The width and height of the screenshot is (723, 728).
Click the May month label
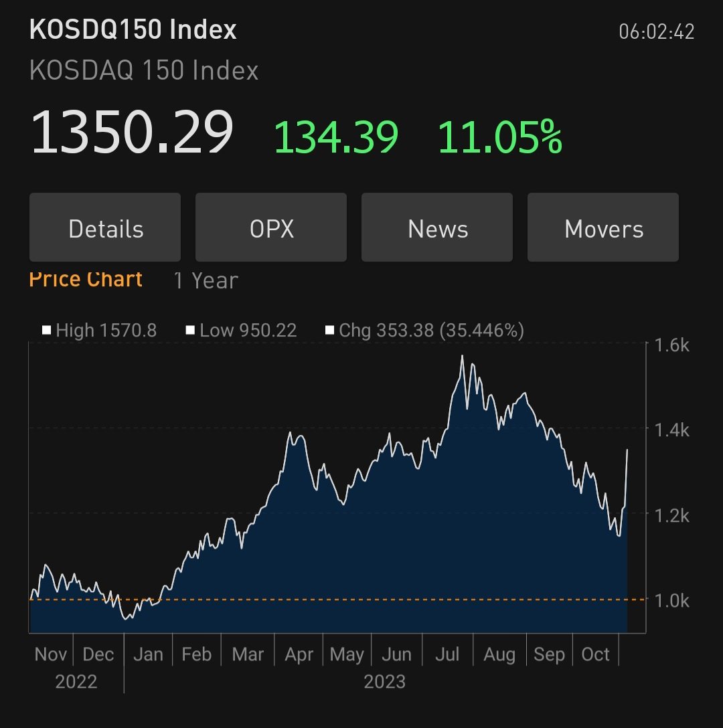347,655
